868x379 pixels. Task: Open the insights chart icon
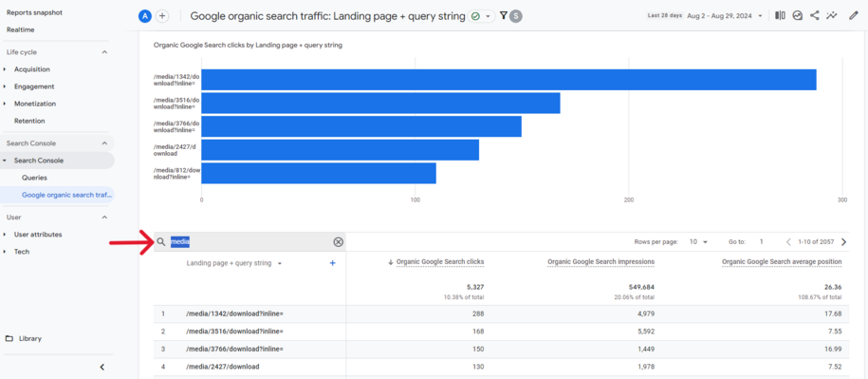[797, 16]
